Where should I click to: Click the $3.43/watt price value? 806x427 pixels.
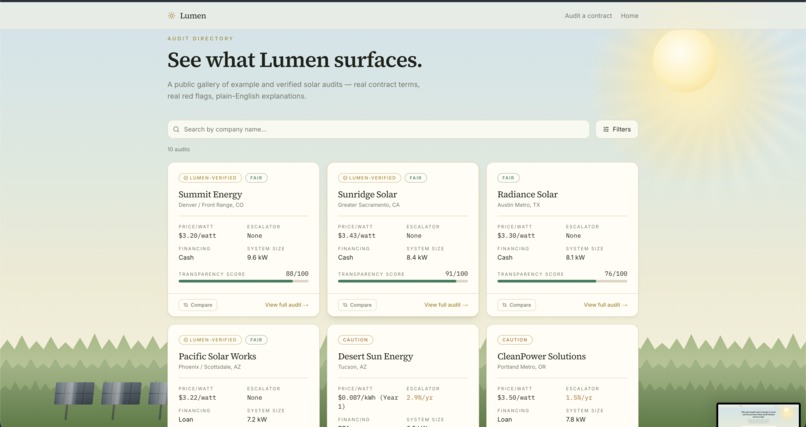(x=357, y=236)
